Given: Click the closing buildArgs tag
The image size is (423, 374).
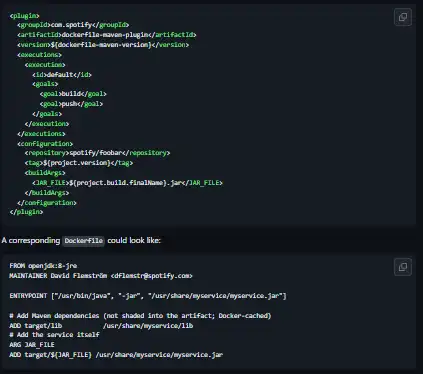Looking at the screenshot, I should pos(47,193).
